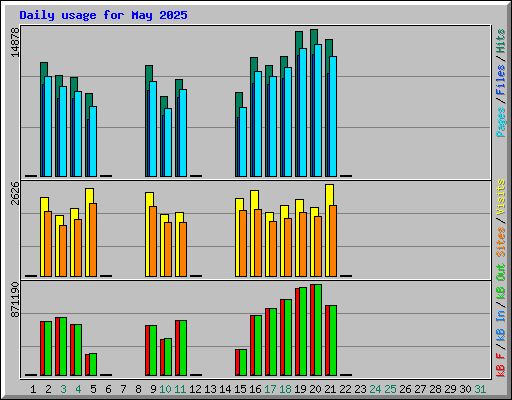The height and width of the screenshot is (400, 512).
Task: Select the day 2 cyan pages bar
Action: [48, 126]
